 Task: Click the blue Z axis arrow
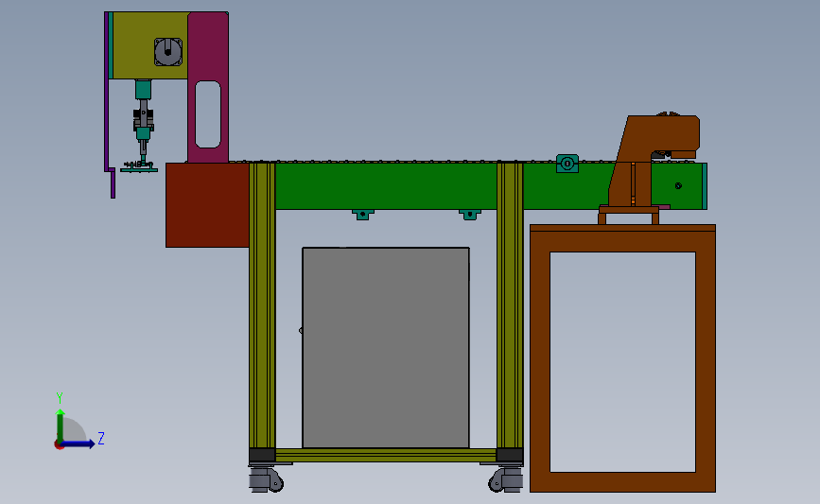click(x=79, y=443)
